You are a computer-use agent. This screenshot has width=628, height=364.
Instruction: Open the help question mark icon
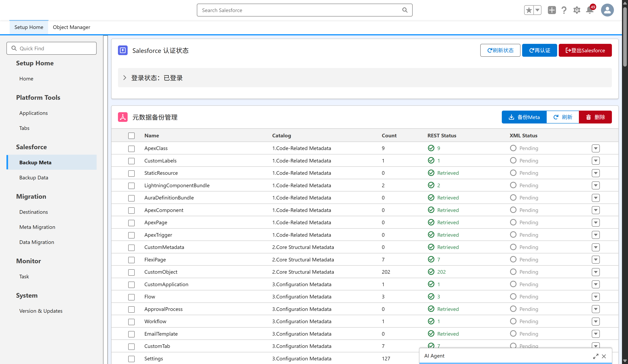(564, 10)
